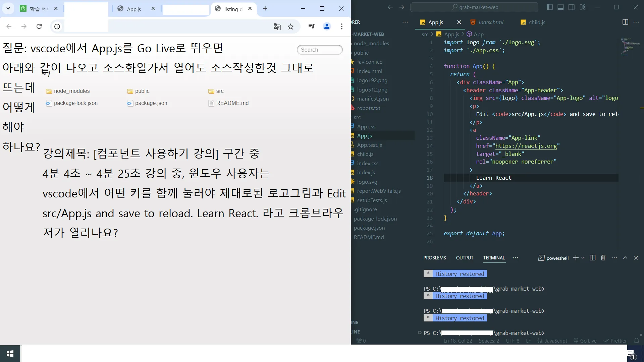The height and width of the screenshot is (362, 644).
Task: Select the close tab icon on App.js
Action: 459,22
